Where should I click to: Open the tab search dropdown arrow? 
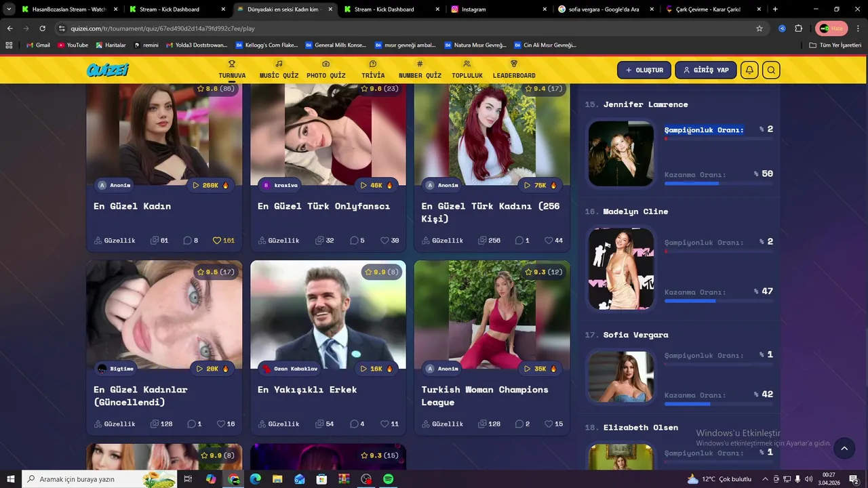tap(9, 9)
